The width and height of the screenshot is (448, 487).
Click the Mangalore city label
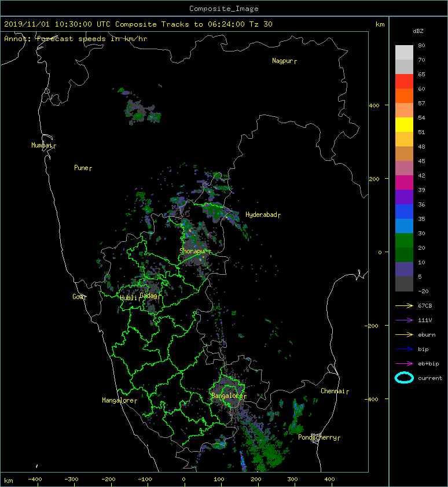(118, 400)
